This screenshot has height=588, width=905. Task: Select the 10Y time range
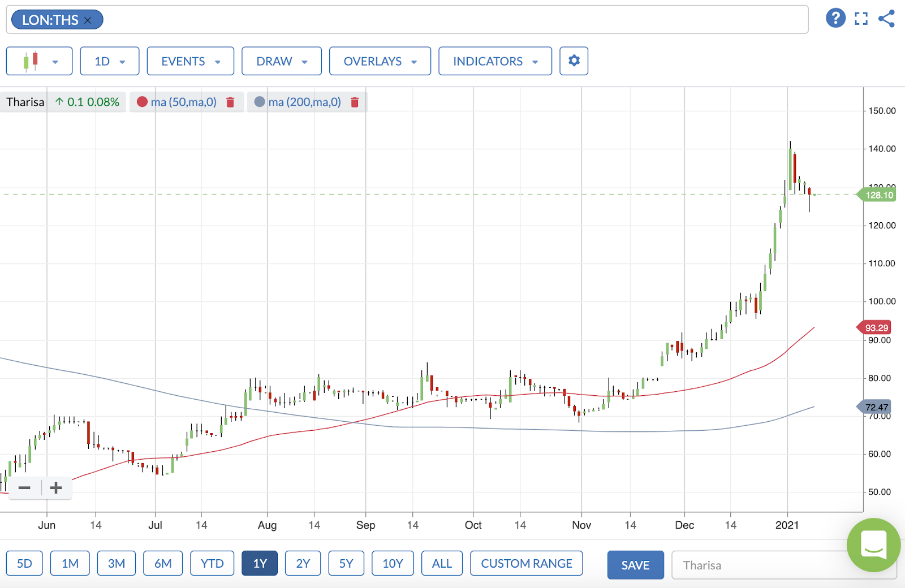(393, 563)
